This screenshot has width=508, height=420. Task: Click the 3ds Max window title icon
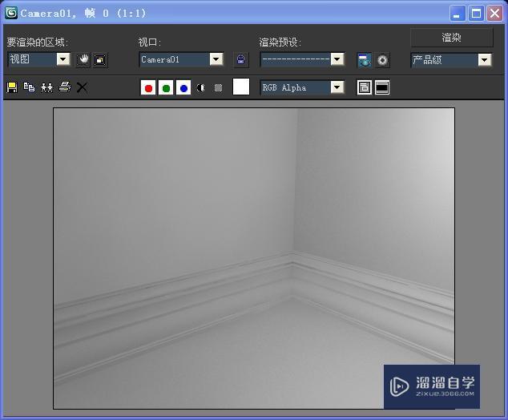pos(11,13)
